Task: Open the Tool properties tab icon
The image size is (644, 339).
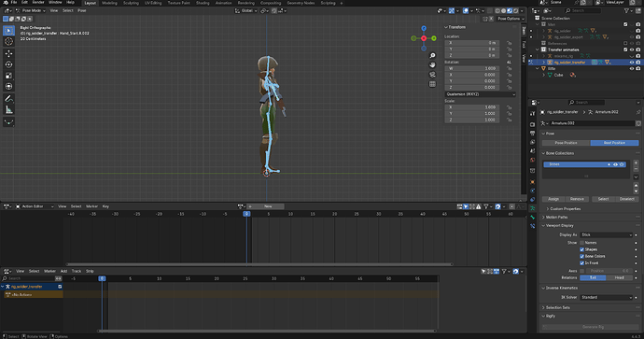Action: click(533, 114)
